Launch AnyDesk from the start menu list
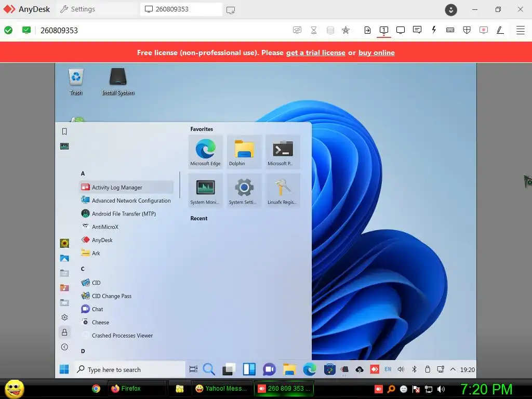Viewport: 532px width, 399px height. click(x=126, y=240)
